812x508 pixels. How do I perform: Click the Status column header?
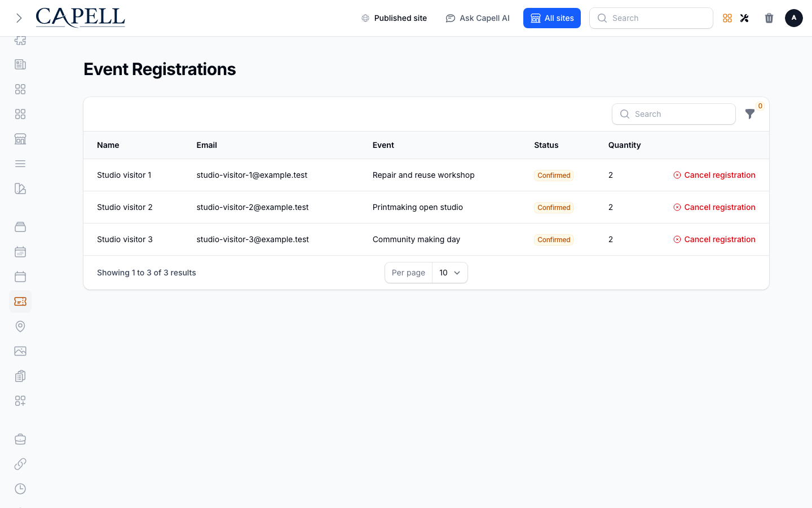(x=546, y=145)
